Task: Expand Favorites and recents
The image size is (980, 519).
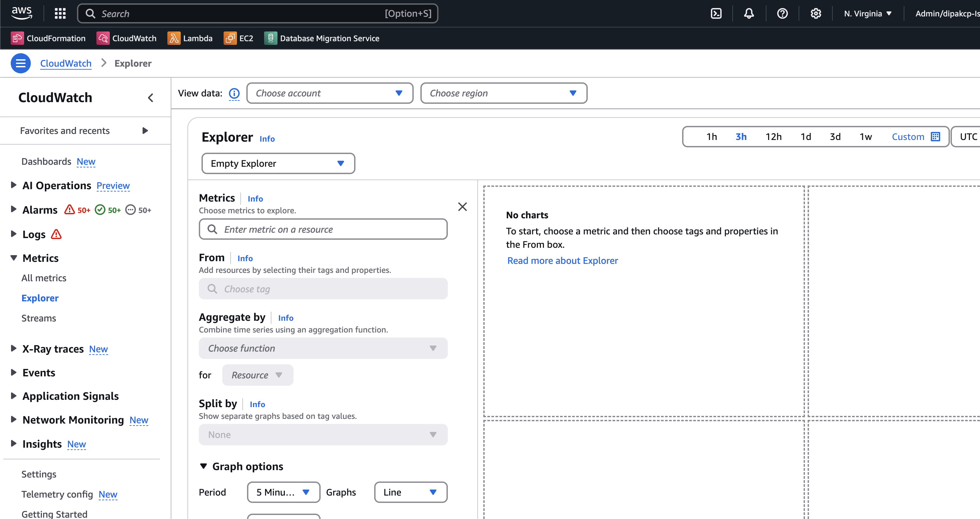Action: pyautogui.click(x=145, y=131)
